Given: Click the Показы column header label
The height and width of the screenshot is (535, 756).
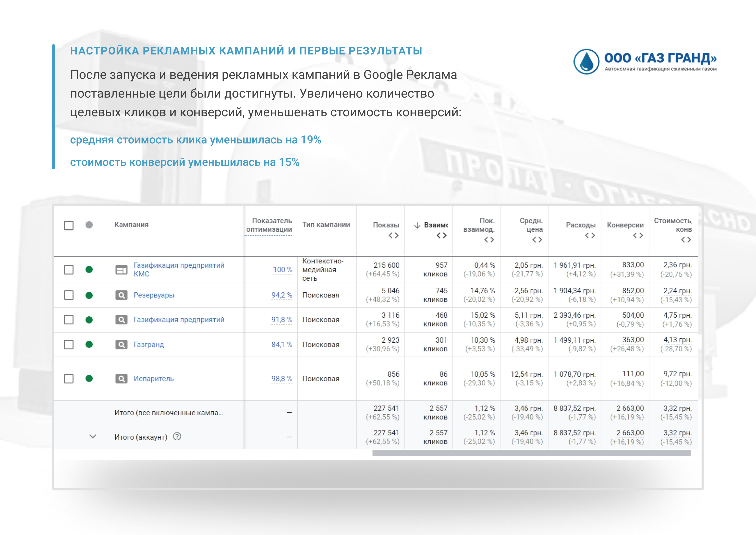Looking at the screenshot, I should pyautogui.click(x=386, y=225).
